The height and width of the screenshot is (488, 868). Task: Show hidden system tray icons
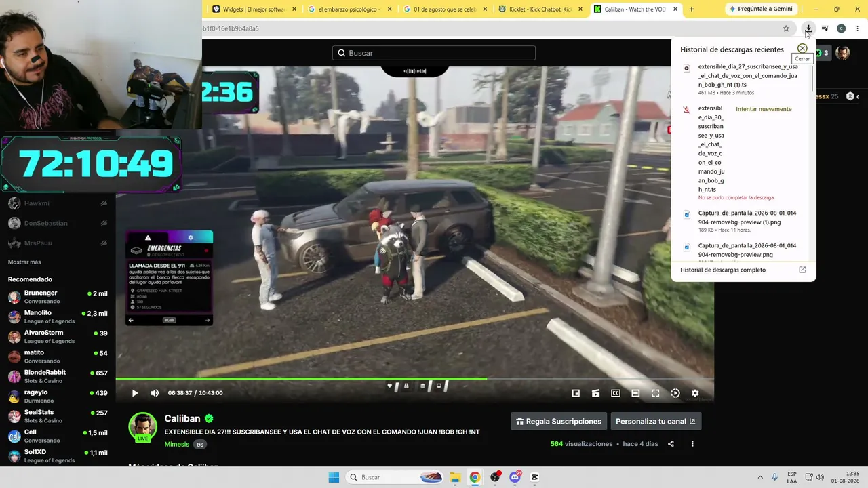coord(759,477)
